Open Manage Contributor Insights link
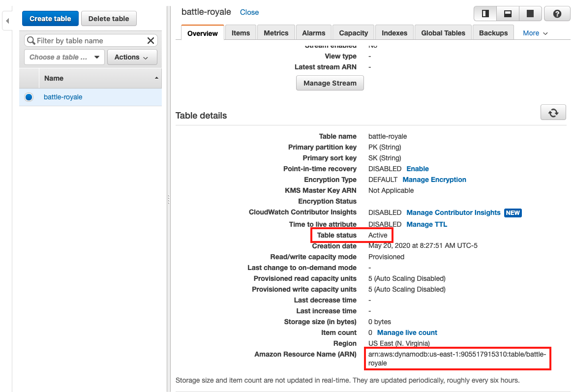 pos(453,212)
